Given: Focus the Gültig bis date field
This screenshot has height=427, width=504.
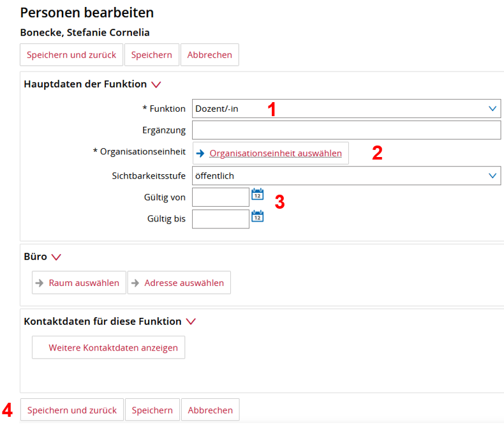Looking at the screenshot, I should 220,219.
